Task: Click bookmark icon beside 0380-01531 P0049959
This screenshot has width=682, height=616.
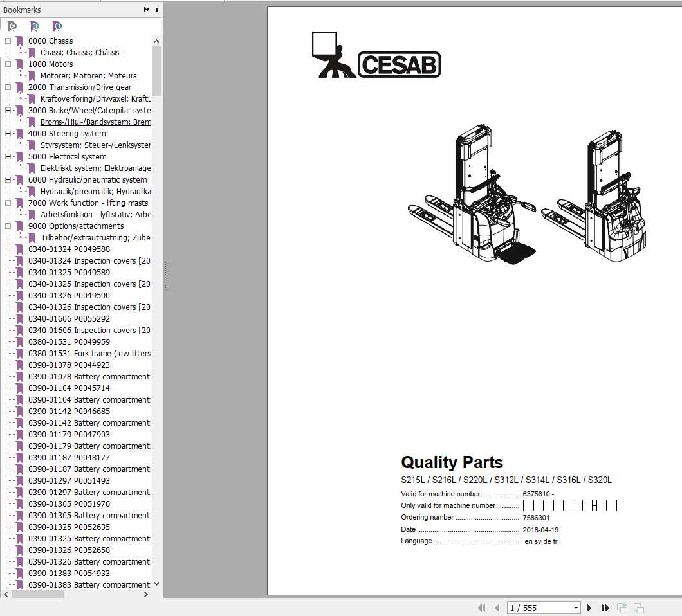Action: pyautogui.click(x=19, y=341)
